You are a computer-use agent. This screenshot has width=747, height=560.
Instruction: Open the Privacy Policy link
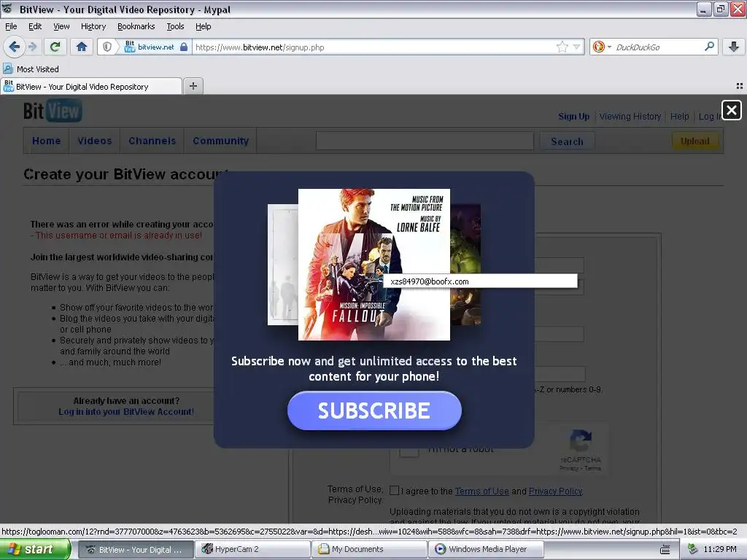coord(555,491)
